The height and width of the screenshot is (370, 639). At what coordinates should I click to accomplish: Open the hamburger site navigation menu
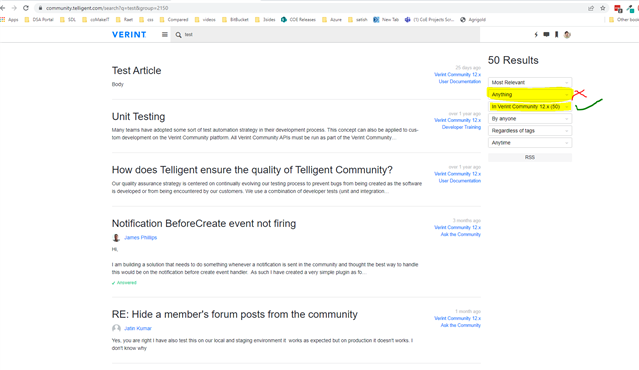click(x=165, y=35)
